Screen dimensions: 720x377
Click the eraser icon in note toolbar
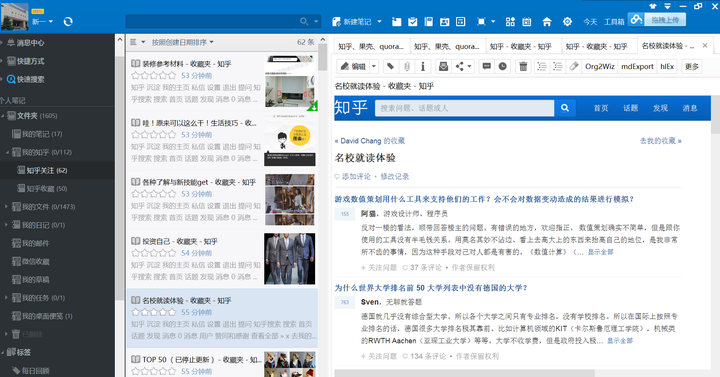coord(574,67)
